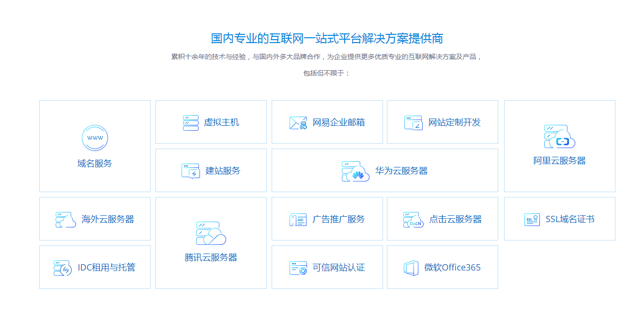Screen dimensions: 644x316
Task: Click the 腾讯云服务器 label
Action: point(211,257)
